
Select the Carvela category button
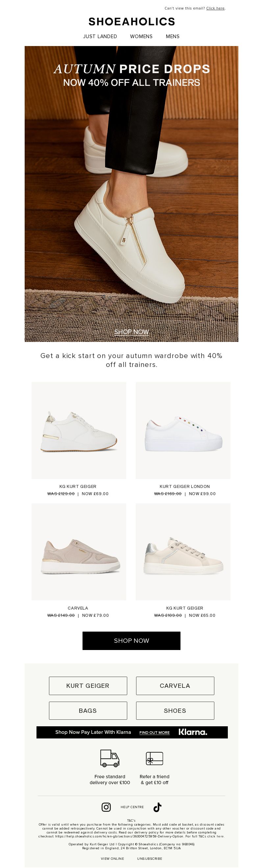click(x=175, y=686)
